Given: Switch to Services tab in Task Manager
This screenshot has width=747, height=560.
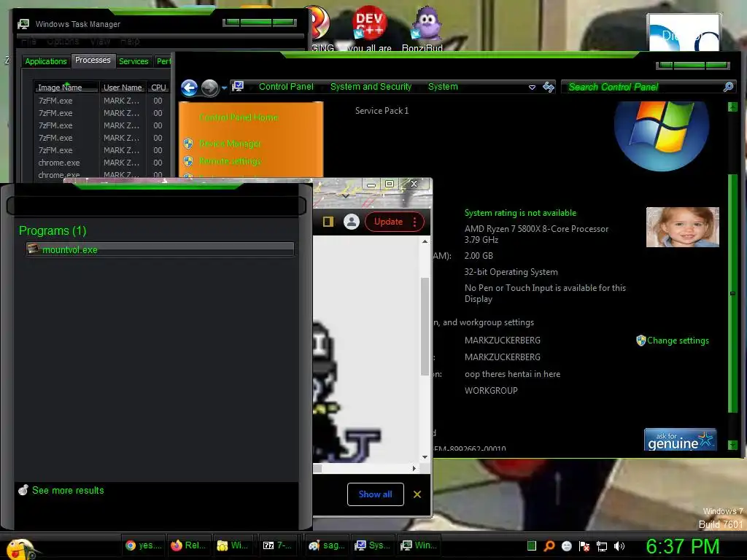Looking at the screenshot, I should pyautogui.click(x=133, y=61).
